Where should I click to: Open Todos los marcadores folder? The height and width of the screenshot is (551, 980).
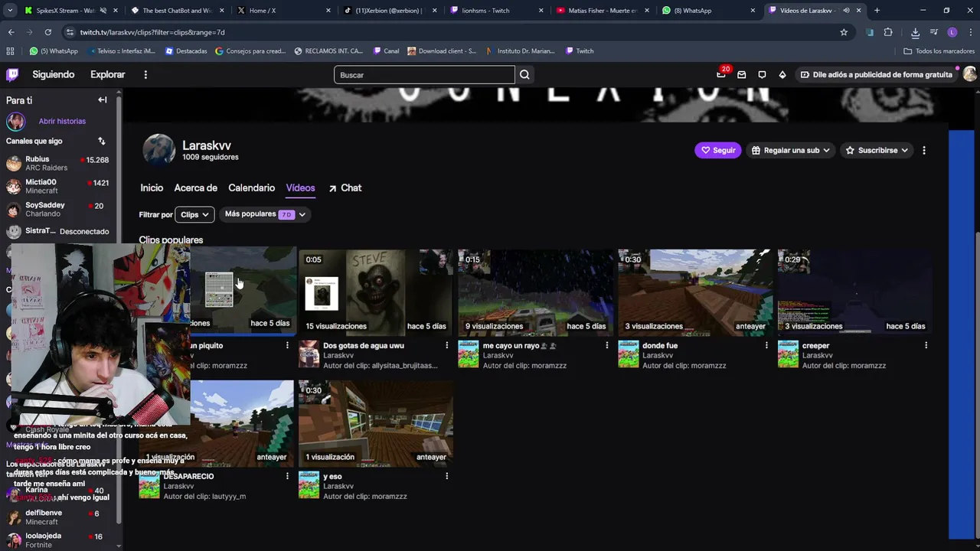(x=939, y=51)
